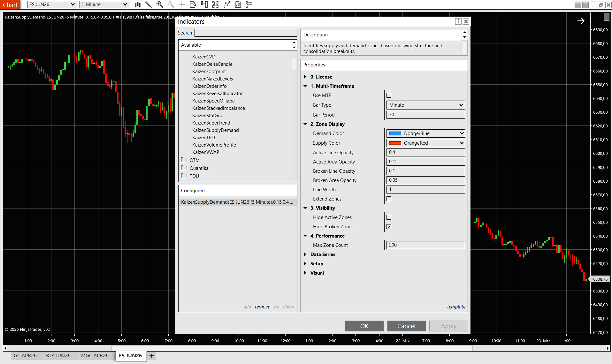This screenshot has height=364, width=612.
Task: Open the 5 Minute interval dropdown
Action: tap(104, 4)
